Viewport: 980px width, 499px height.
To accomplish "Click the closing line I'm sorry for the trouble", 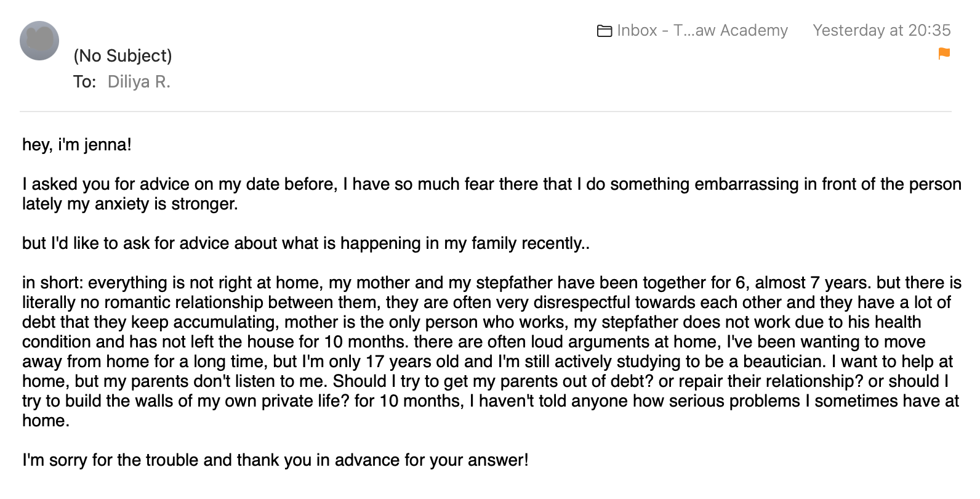I will pyautogui.click(x=275, y=460).
